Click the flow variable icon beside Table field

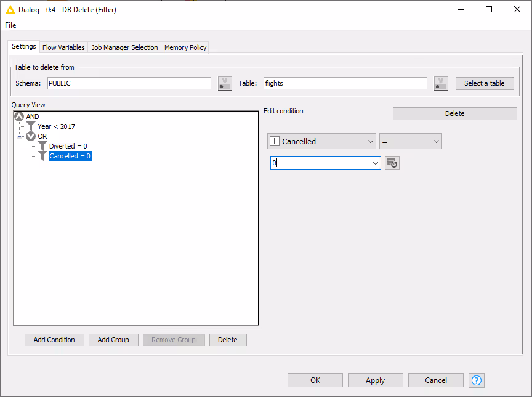pyautogui.click(x=441, y=83)
